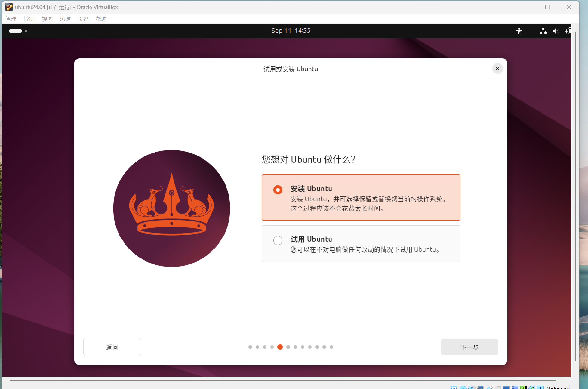
Task: Click the 返回 button
Action: 112,347
